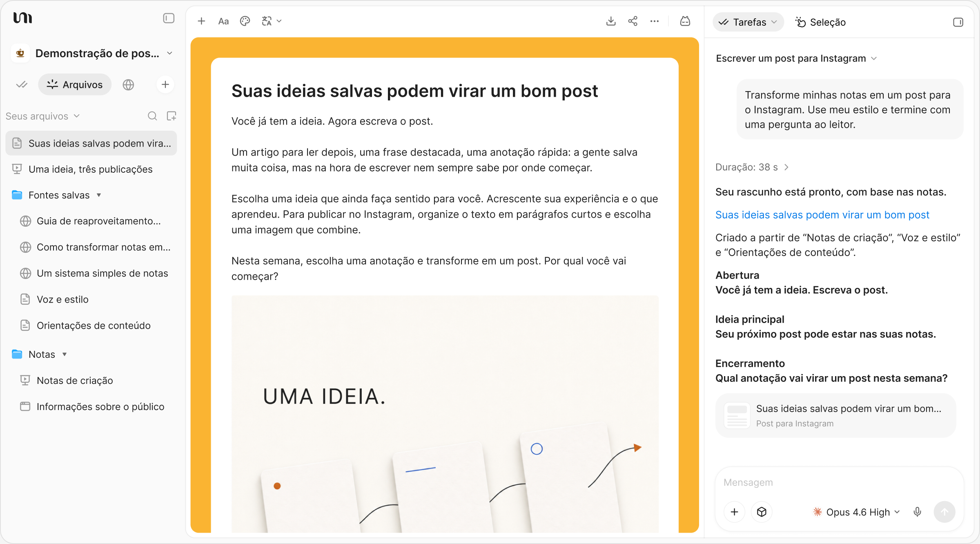Click the Fontes salvas folder icon

(x=17, y=195)
